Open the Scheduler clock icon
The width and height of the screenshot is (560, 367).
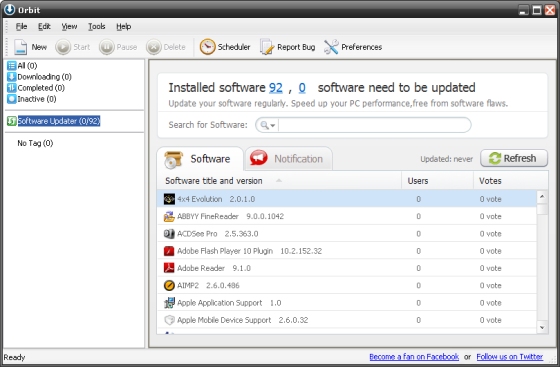tap(207, 47)
